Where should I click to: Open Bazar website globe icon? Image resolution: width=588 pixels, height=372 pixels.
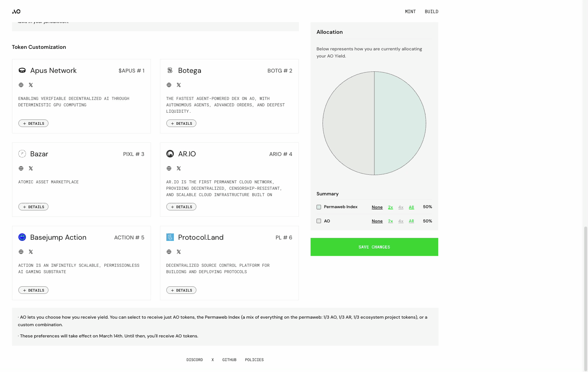coord(21,168)
